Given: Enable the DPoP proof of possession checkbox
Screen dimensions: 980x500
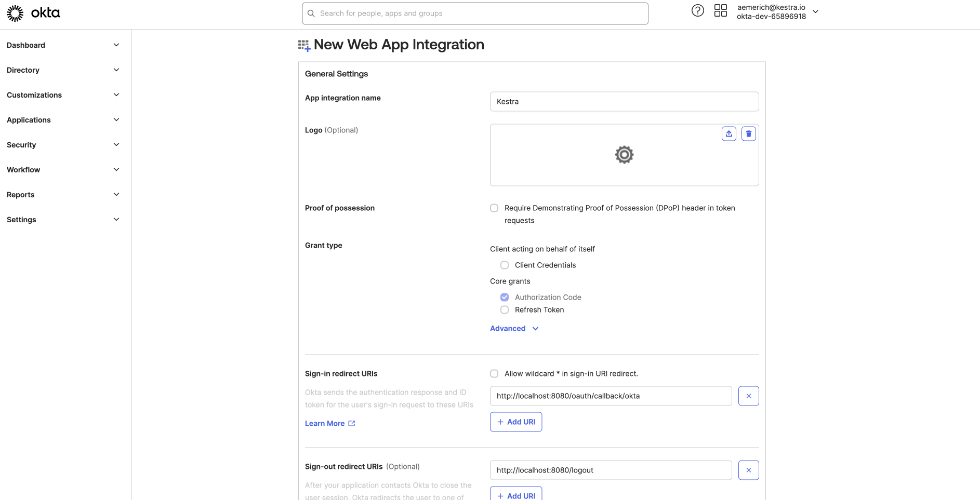Looking at the screenshot, I should pos(494,208).
